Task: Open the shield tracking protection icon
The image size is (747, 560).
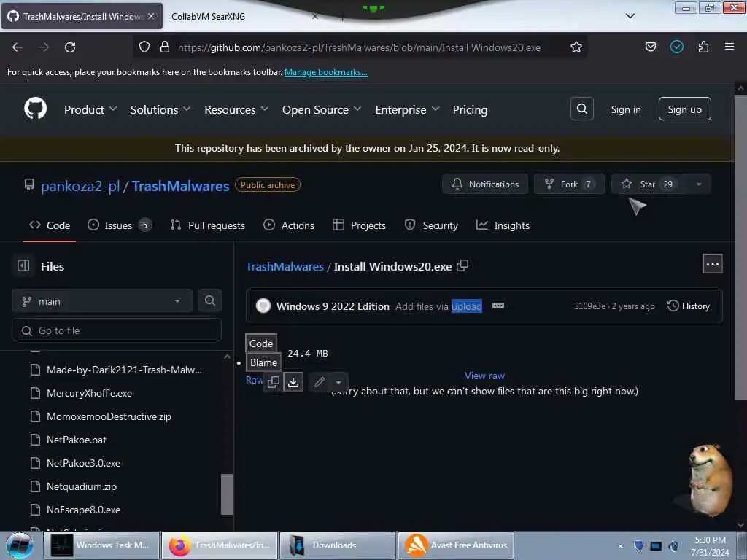Action: tap(144, 47)
